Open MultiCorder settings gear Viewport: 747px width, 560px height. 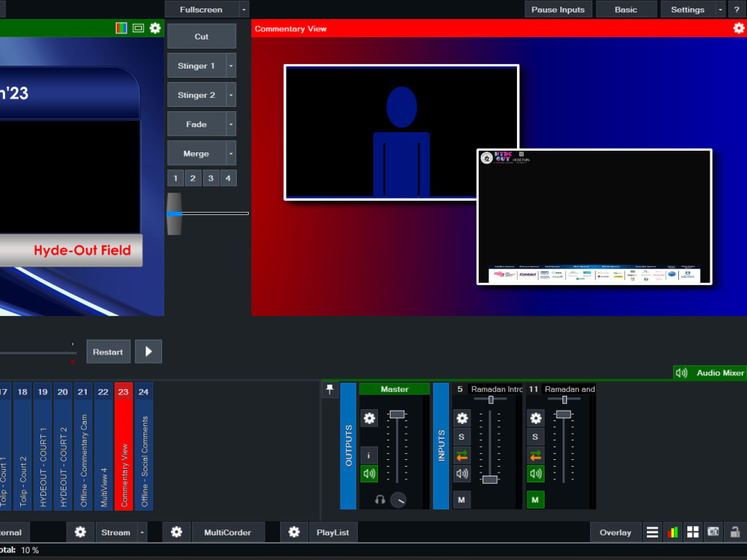[x=176, y=532]
